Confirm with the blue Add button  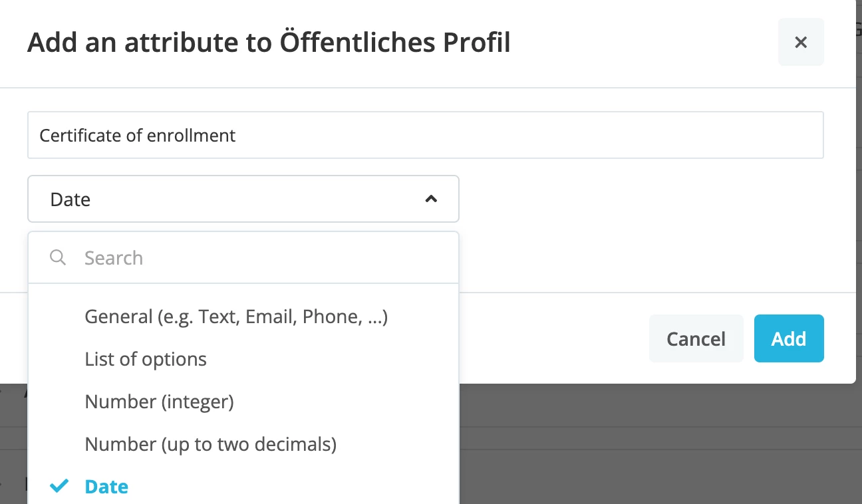pos(789,338)
